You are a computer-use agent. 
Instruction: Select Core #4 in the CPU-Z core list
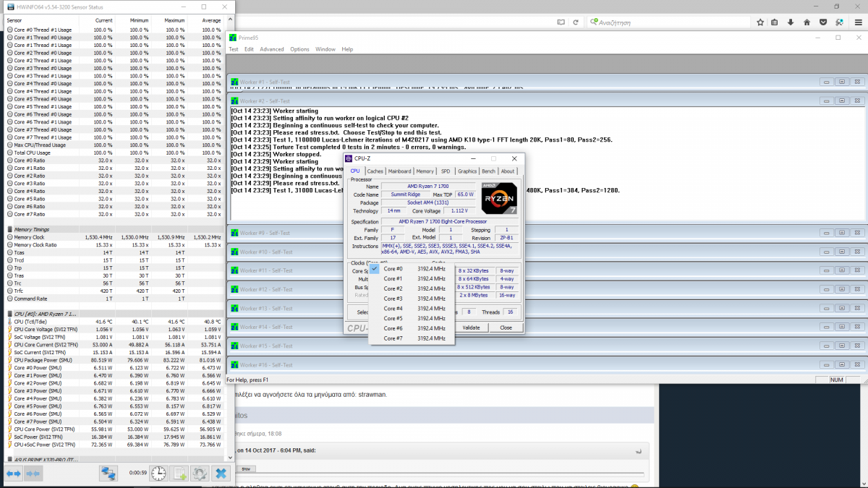(x=412, y=309)
